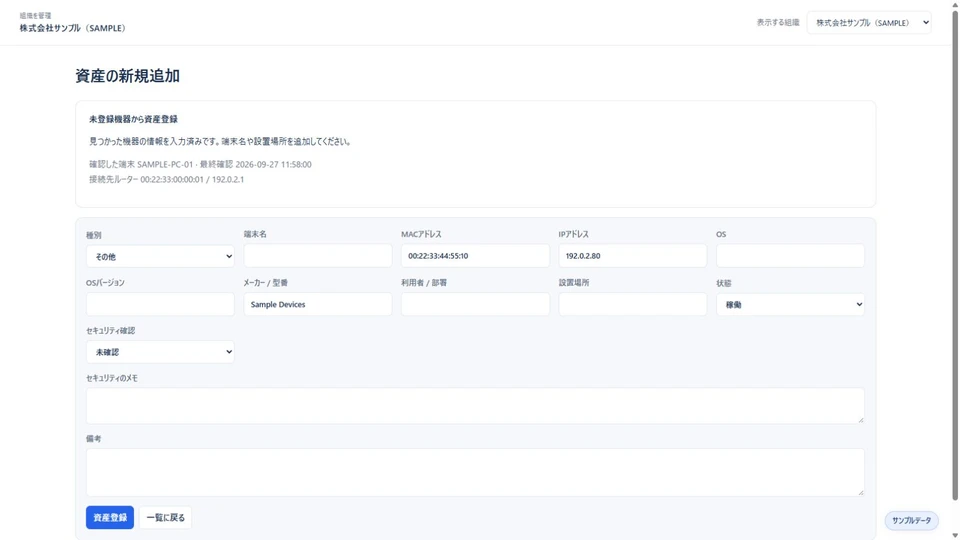Viewport: 960px width, 540px height.
Task: Click the メーカー / 型番 field with Sample Devices
Action: click(318, 304)
